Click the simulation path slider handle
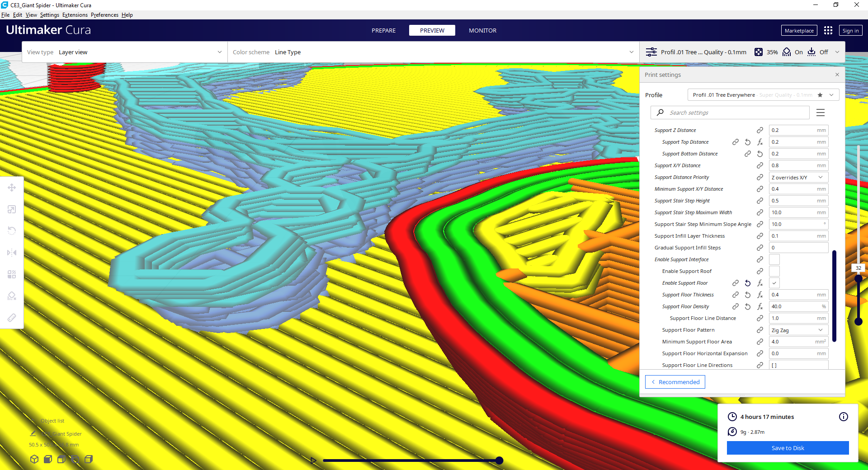 coord(499,461)
